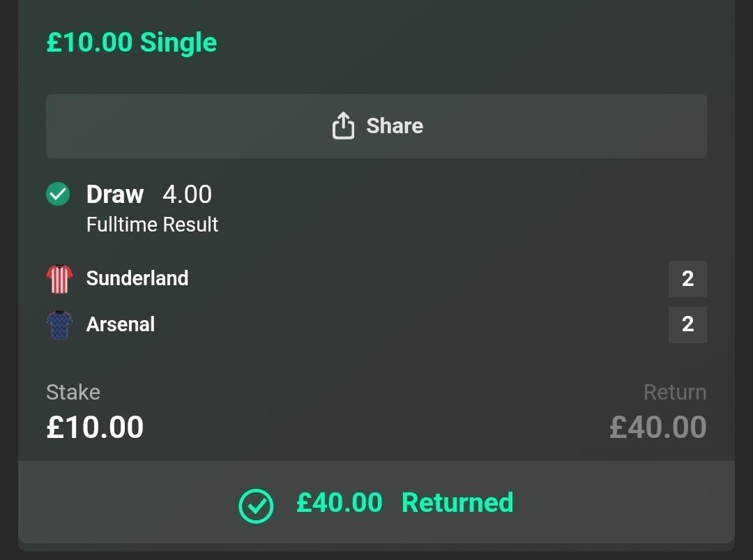Click Arsenal's score box
Viewport: 753px width, 560px height.
tap(687, 325)
